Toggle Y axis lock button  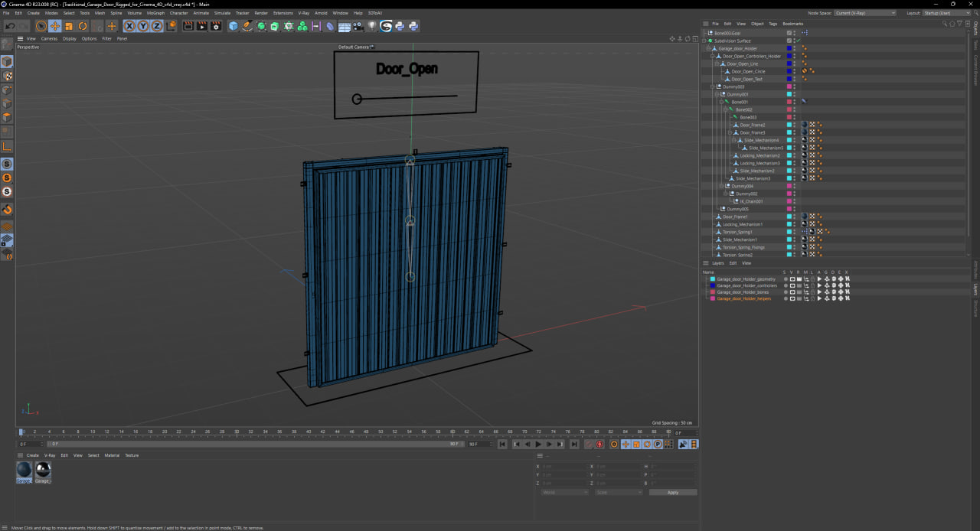[143, 26]
